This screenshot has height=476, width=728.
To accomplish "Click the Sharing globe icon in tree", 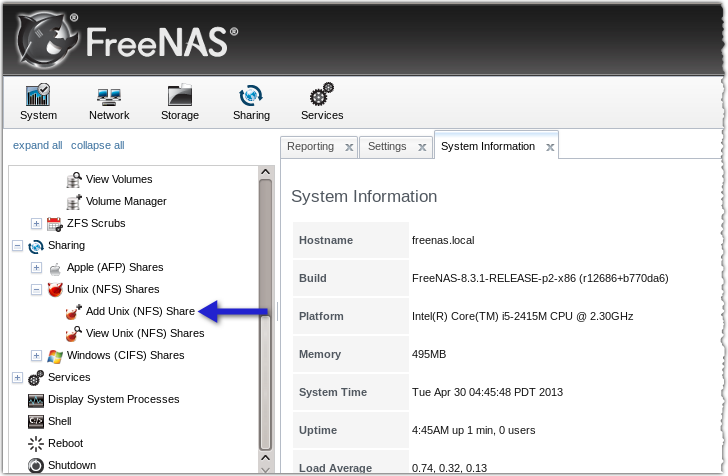I will 36,246.
